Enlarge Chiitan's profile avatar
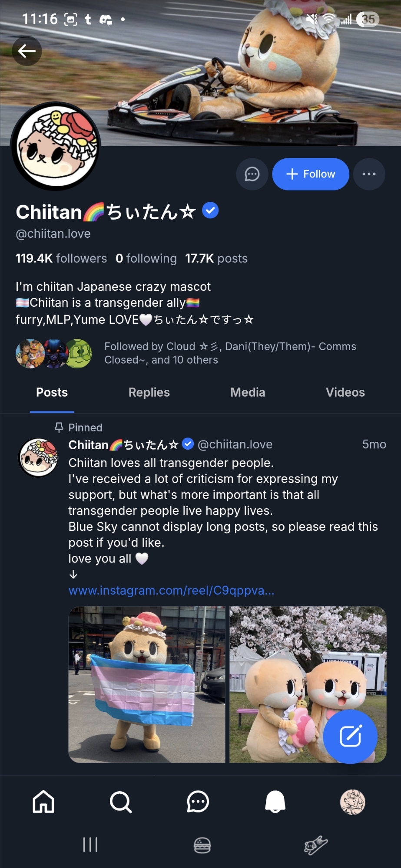 tap(56, 146)
